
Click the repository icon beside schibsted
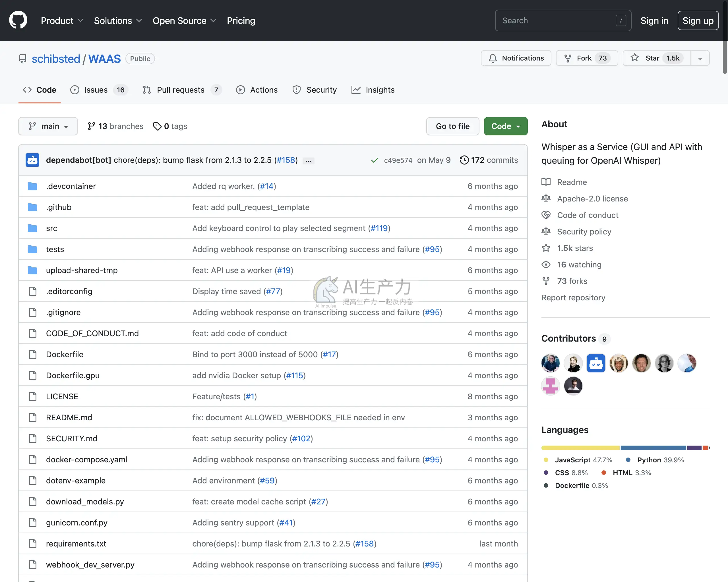[x=23, y=59]
